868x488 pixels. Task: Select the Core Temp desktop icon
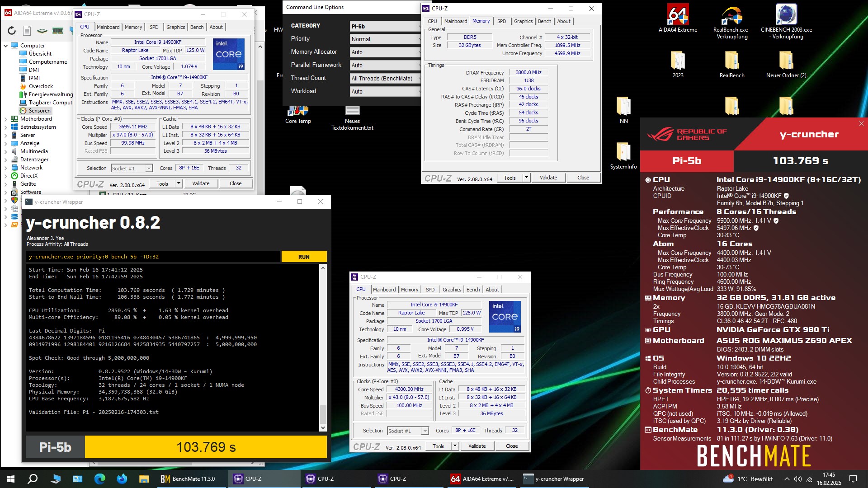[x=298, y=115]
